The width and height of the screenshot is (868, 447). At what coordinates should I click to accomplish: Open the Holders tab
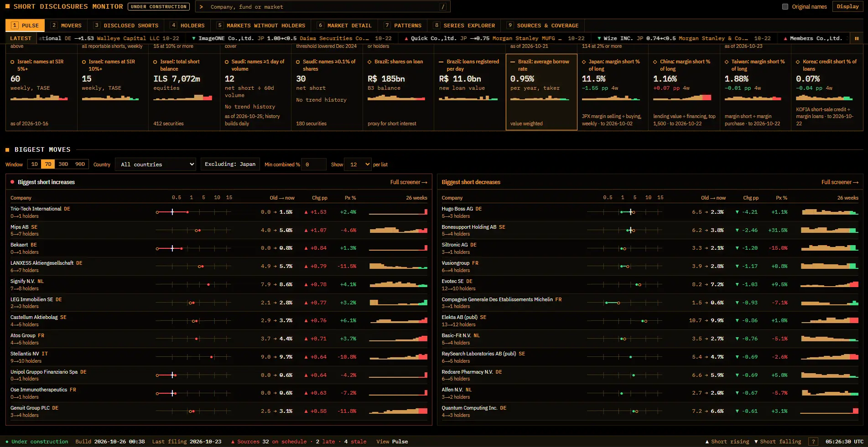click(187, 26)
